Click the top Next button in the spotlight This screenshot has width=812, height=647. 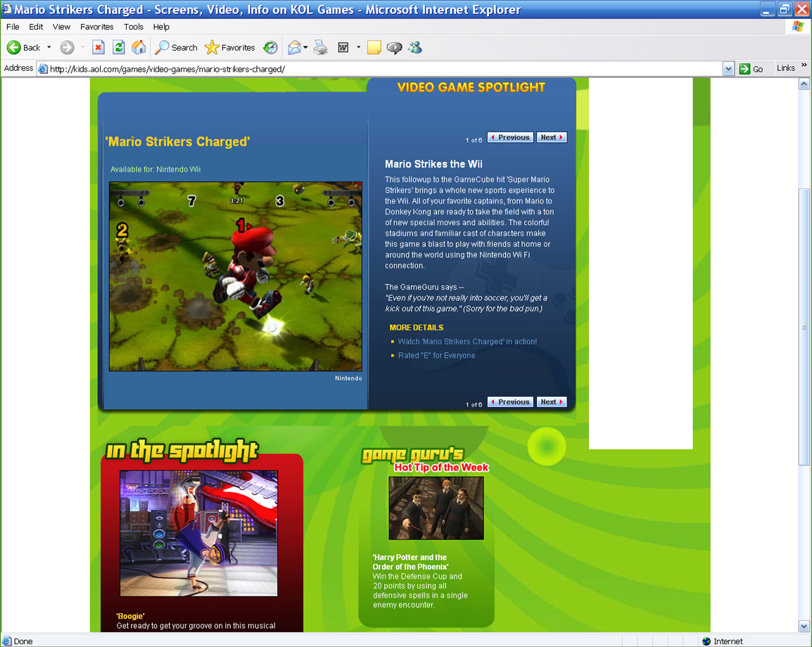[x=552, y=137]
